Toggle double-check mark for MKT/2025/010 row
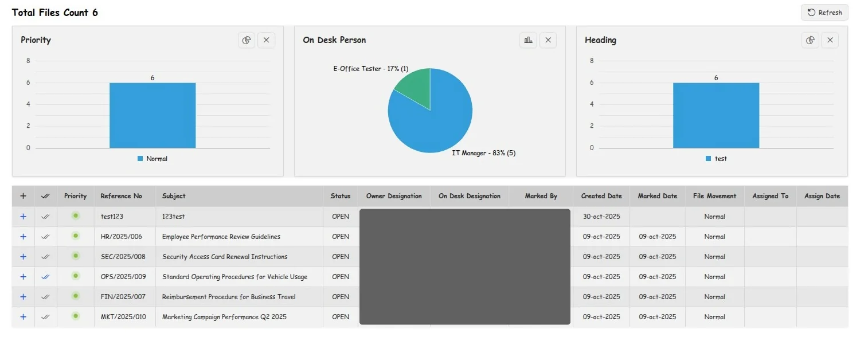Viewport: 868px width, 337px height. coord(45,317)
